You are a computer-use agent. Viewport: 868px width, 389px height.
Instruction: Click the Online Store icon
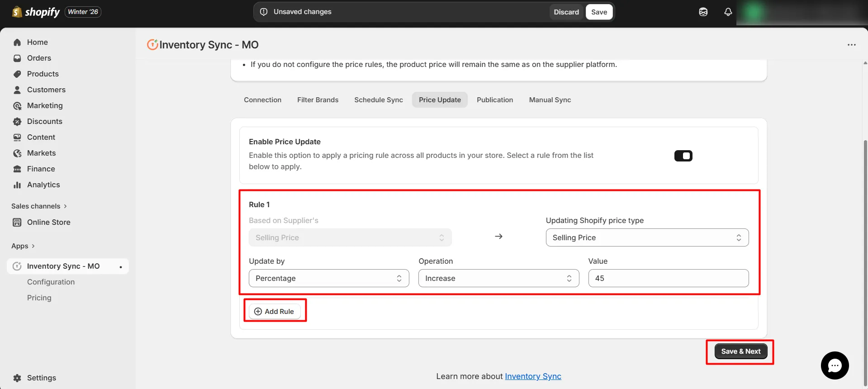tap(17, 222)
